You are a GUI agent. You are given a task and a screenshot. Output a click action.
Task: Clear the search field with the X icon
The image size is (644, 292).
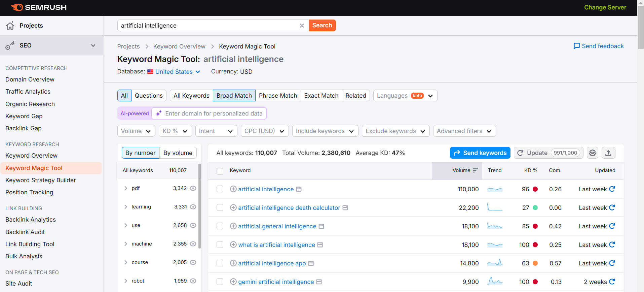pyautogui.click(x=302, y=26)
